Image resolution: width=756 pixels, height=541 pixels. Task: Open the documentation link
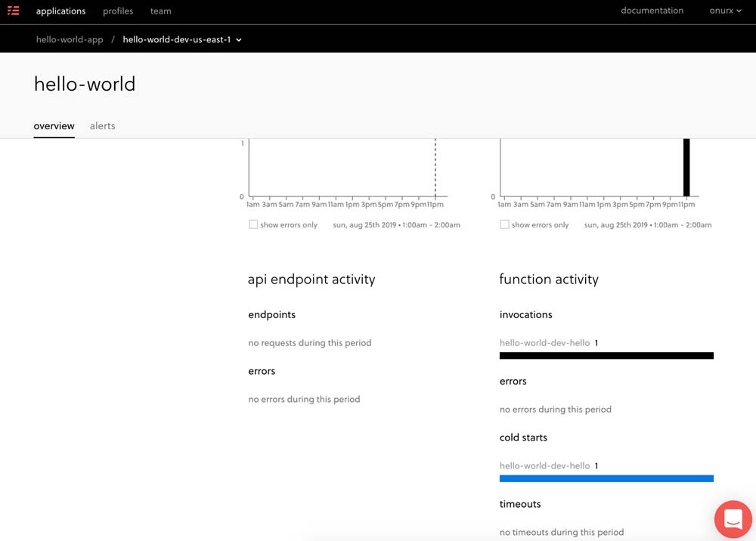click(x=652, y=11)
